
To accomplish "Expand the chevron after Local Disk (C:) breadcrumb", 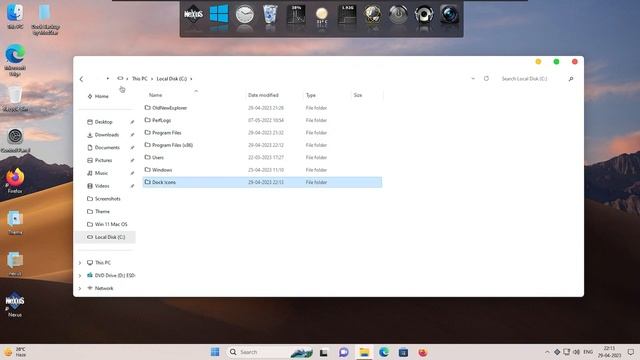I will (x=191, y=79).
